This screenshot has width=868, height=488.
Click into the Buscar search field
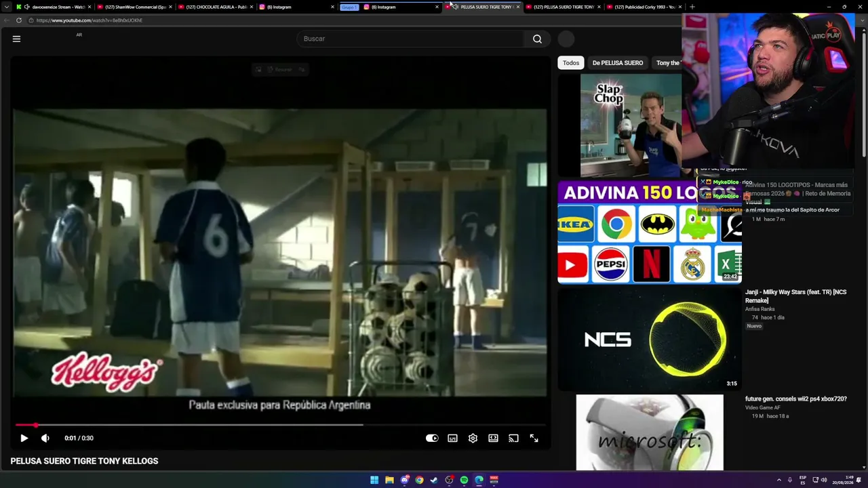[x=410, y=39]
